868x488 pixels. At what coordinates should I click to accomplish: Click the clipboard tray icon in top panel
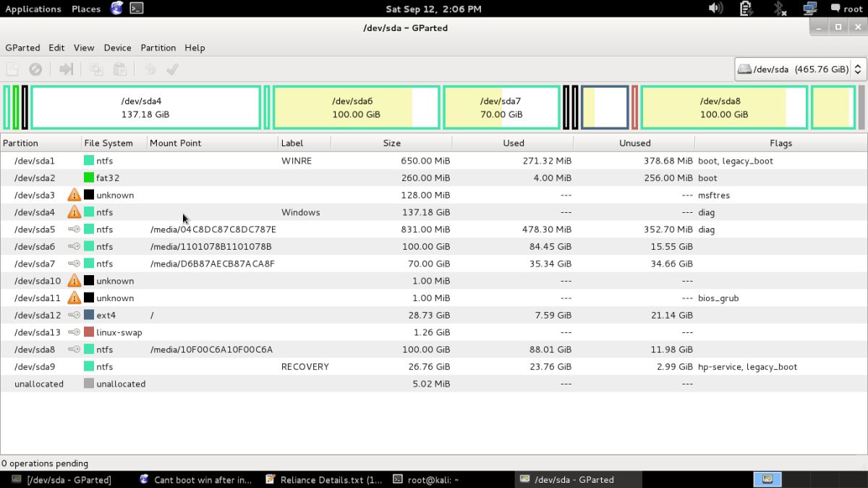pos(746,9)
